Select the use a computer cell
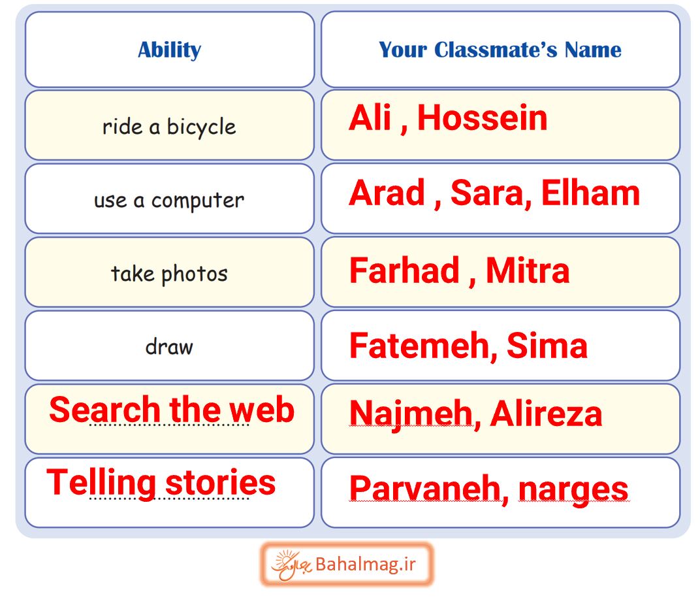 170,199
